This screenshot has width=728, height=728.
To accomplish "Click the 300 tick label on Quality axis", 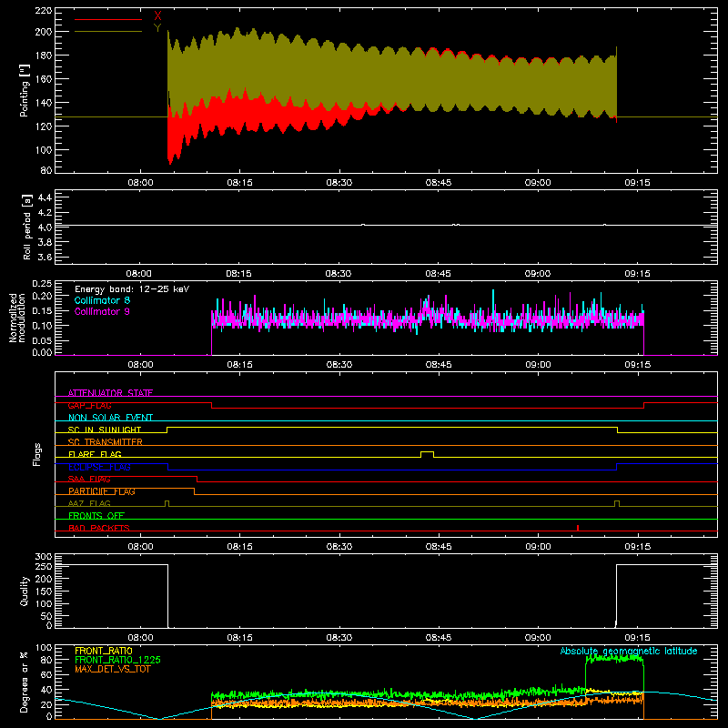I will click(43, 557).
